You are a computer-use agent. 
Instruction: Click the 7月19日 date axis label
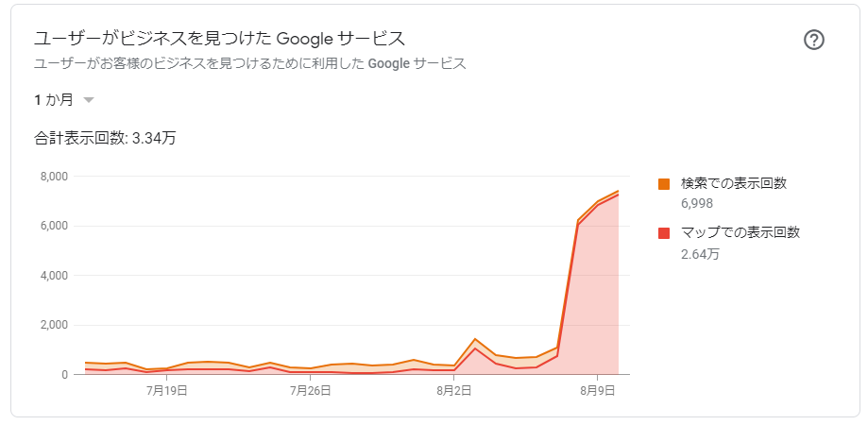click(167, 391)
